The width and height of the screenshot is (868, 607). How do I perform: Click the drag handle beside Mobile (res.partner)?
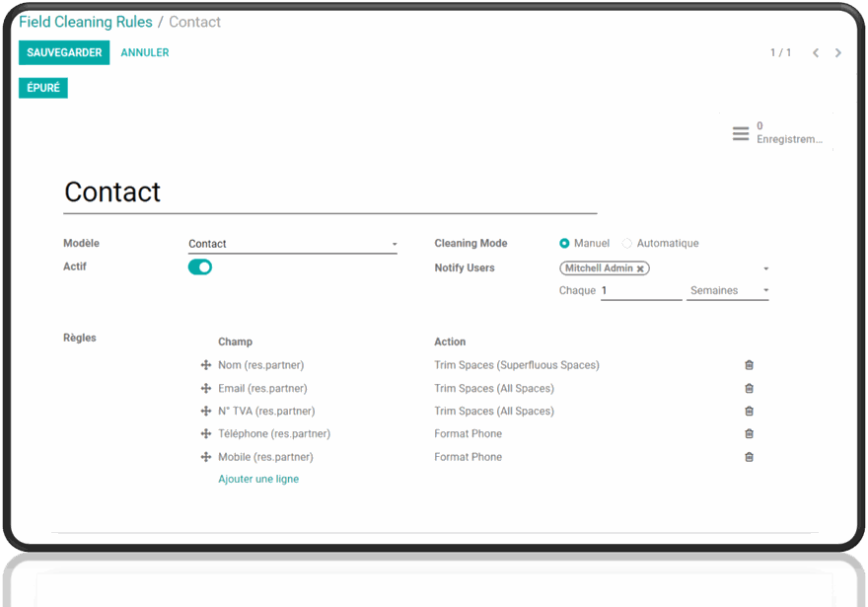pyautogui.click(x=208, y=456)
